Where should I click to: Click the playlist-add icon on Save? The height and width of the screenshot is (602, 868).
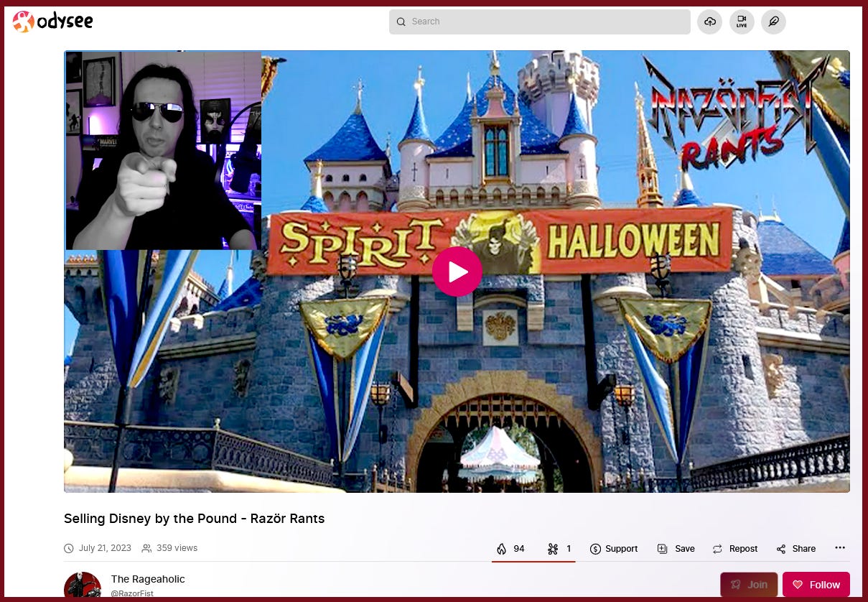(662, 549)
